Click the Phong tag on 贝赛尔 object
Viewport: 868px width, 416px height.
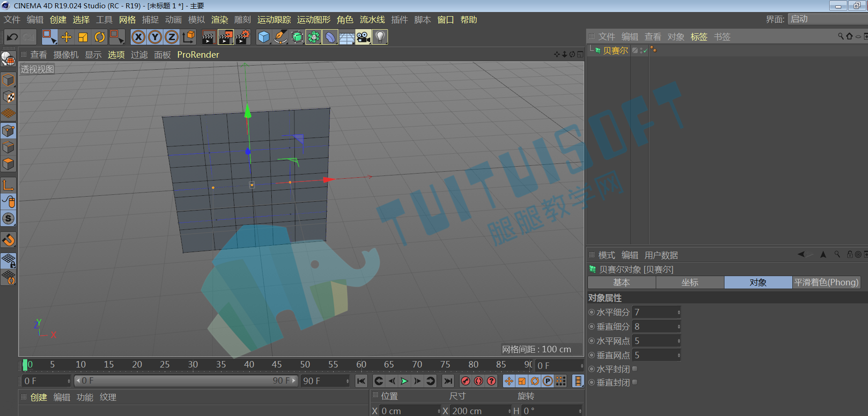[x=653, y=49]
